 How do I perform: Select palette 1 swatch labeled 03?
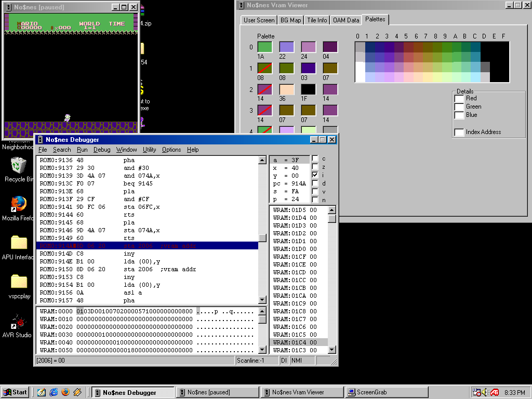(309, 68)
